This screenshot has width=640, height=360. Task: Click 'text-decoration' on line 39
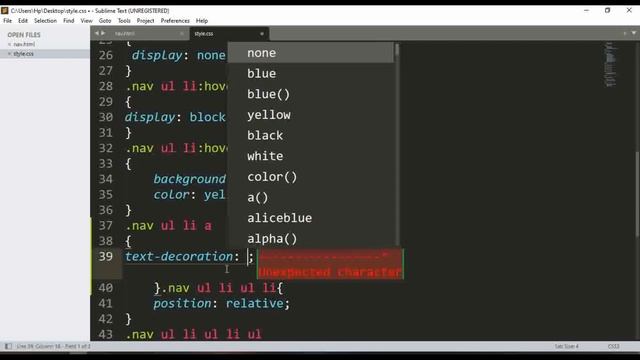click(x=179, y=256)
